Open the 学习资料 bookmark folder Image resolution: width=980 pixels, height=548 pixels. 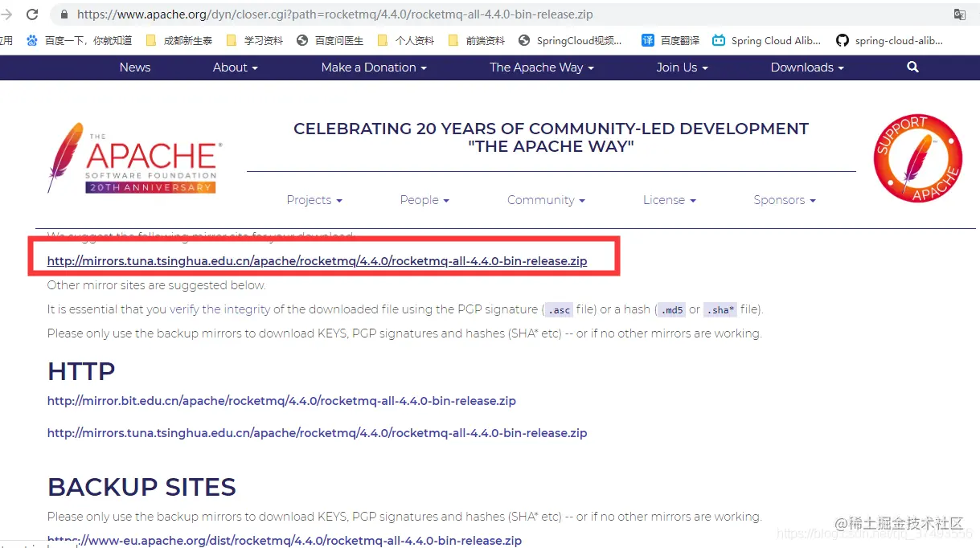(255, 40)
